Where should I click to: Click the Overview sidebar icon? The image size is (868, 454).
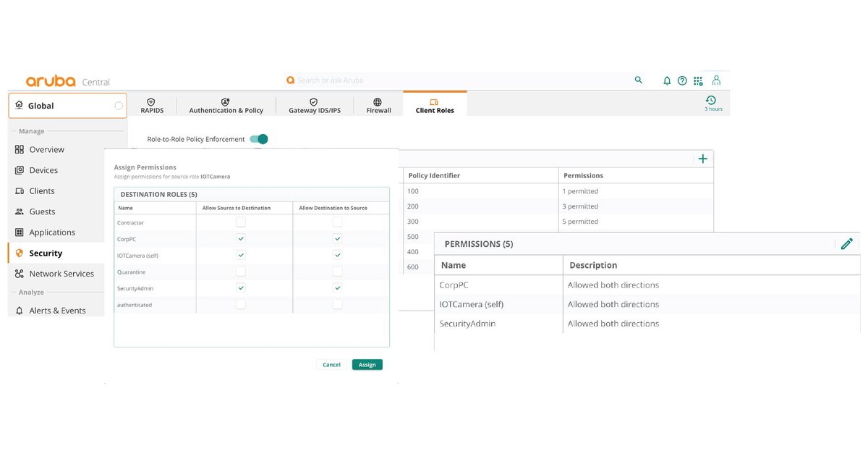(x=20, y=149)
